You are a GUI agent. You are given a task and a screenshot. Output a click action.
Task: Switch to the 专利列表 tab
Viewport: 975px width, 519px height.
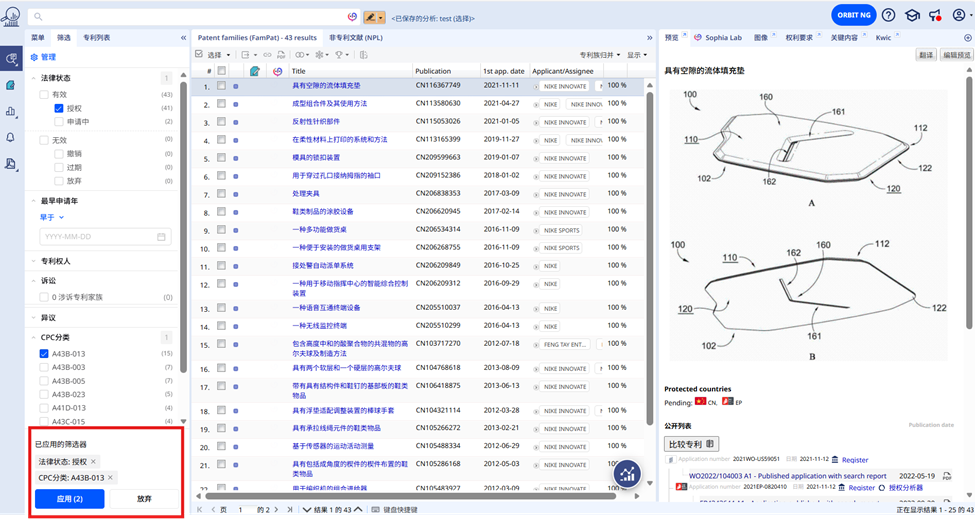[x=96, y=38]
